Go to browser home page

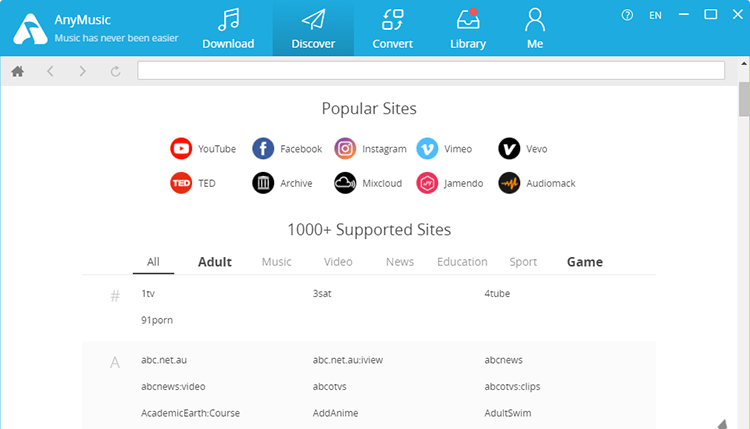coord(18,71)
